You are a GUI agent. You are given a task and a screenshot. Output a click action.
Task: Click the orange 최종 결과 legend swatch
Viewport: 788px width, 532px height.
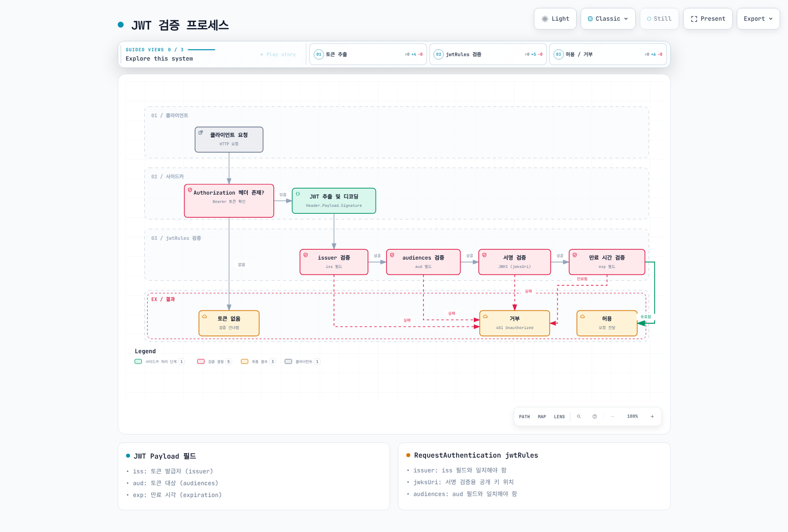[245, 362]
